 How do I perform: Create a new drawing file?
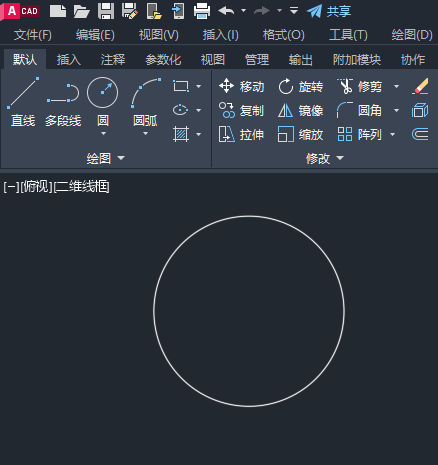click(58, 11)
